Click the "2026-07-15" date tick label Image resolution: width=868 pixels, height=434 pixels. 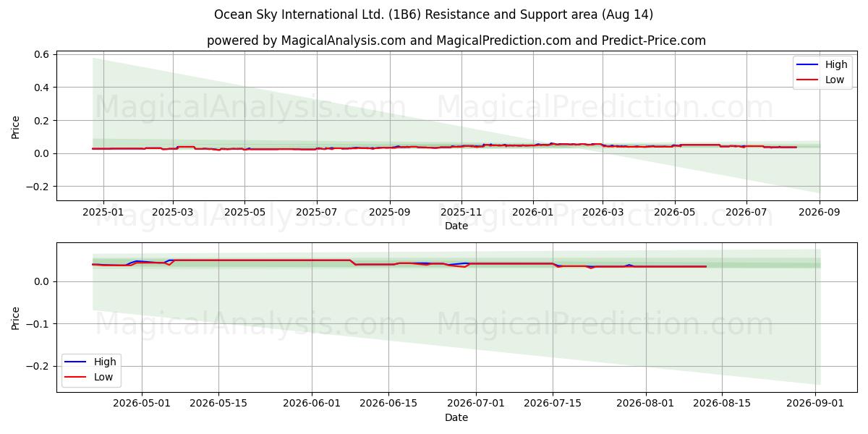pos(553,404)
